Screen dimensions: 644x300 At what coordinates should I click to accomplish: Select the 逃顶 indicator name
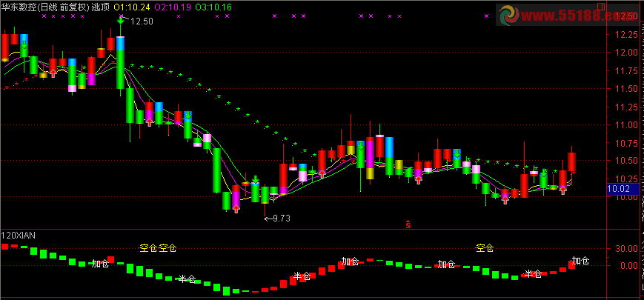click(x=101, y=7)
